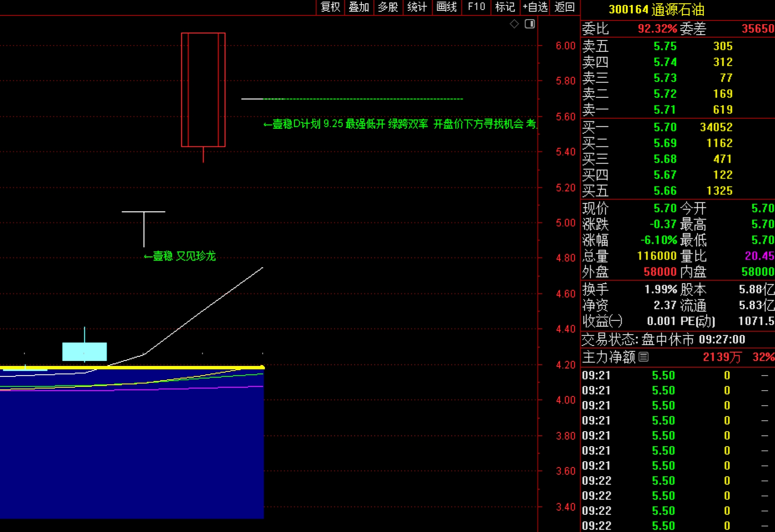Click the 换手 value 1.99%

pos(660,289)
